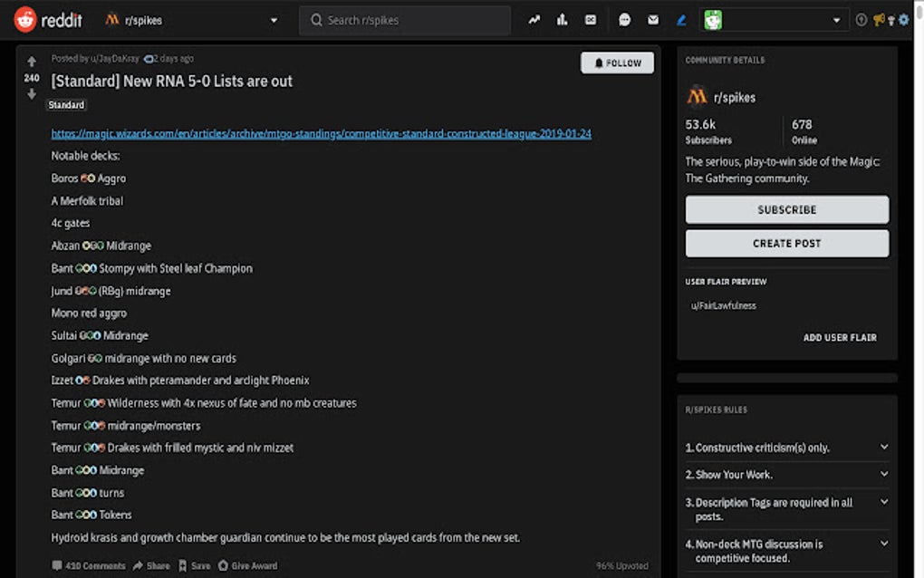Open the magic.wizards.com league standings link
This screenshot has width=924, height=578.
pos(321,133)
